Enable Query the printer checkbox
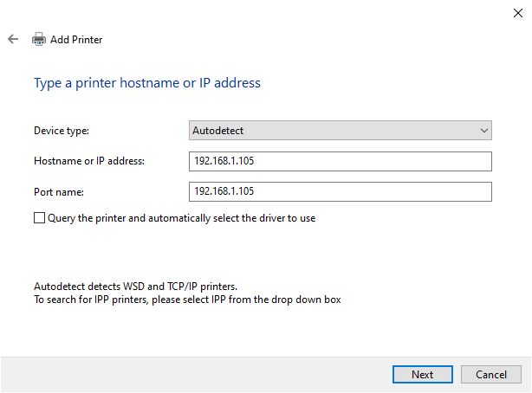 pos(39,217)
